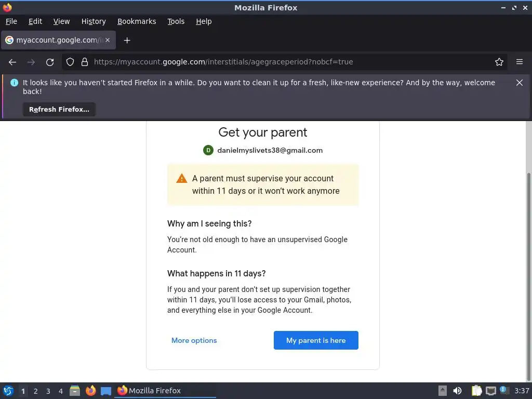This screenshot has height=399, width=532.
Task: Open the clipboard manager tray icon
Action: pyautogui.click(x=477, y=391)
